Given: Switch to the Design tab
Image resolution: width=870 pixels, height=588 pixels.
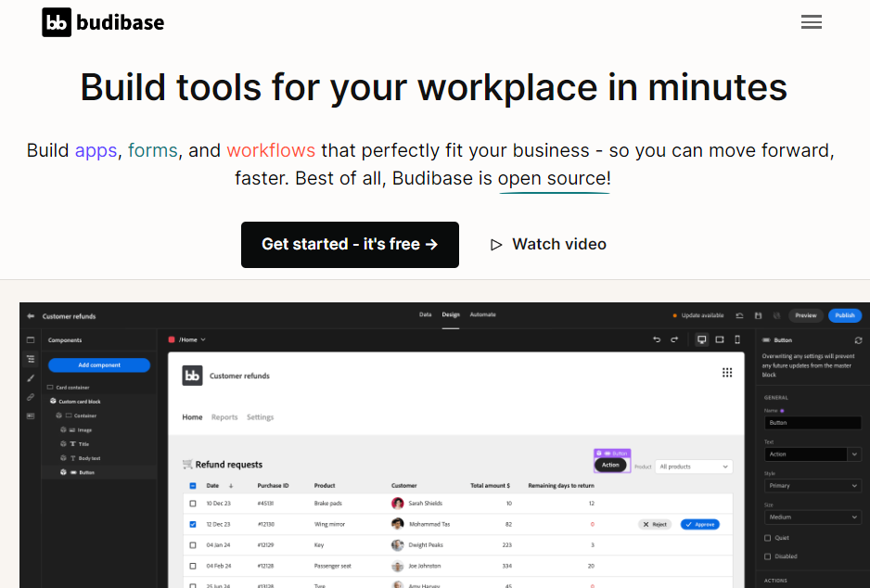Looking at the screenshot, I should (x=451, y=314).
